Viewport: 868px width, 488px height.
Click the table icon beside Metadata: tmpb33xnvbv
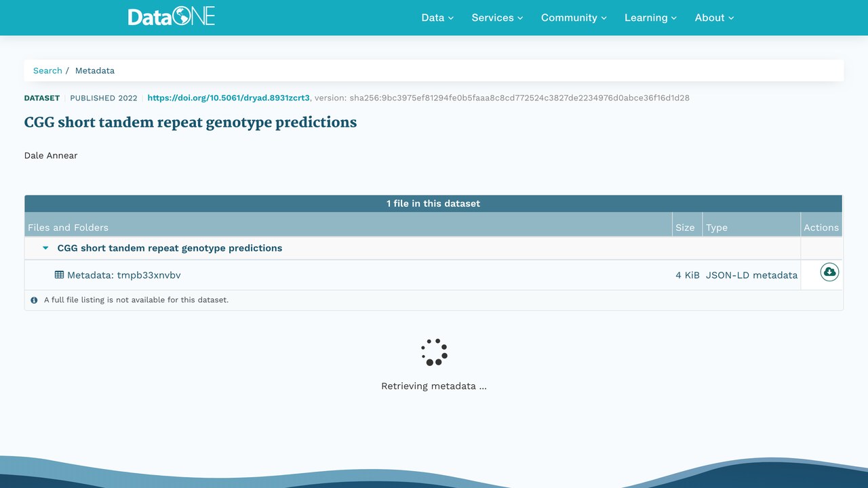60,275
